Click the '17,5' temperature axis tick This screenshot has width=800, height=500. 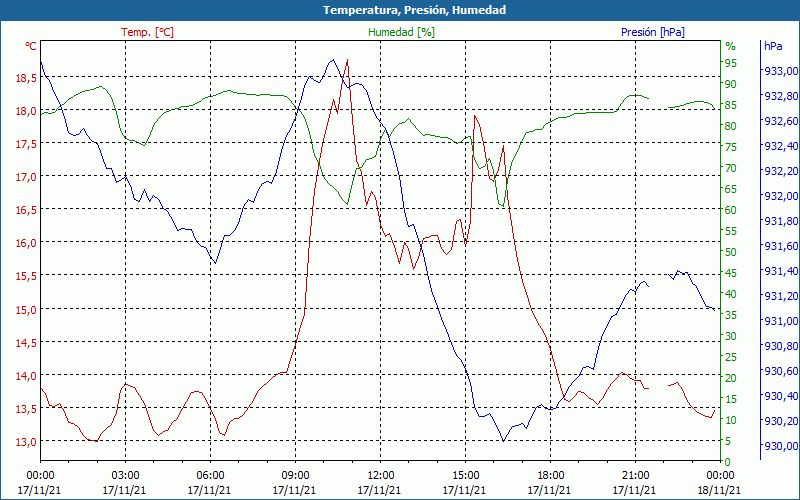[28, 144]
